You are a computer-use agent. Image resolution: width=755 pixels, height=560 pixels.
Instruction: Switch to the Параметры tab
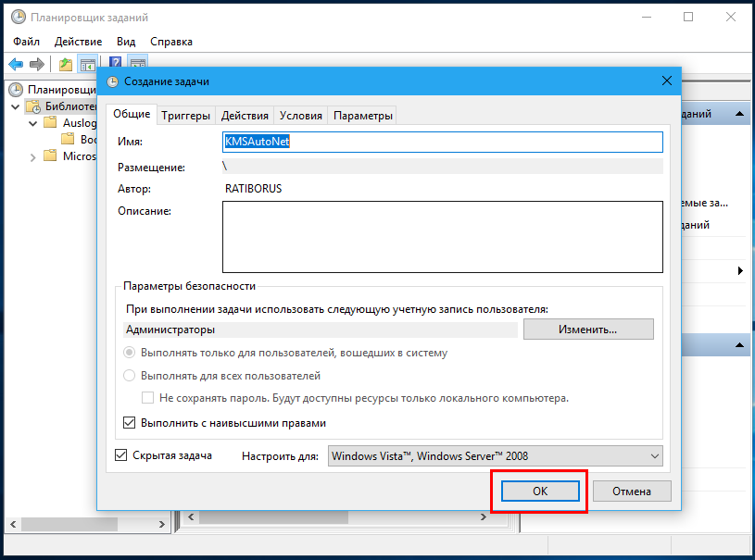[x=362, y=116]
